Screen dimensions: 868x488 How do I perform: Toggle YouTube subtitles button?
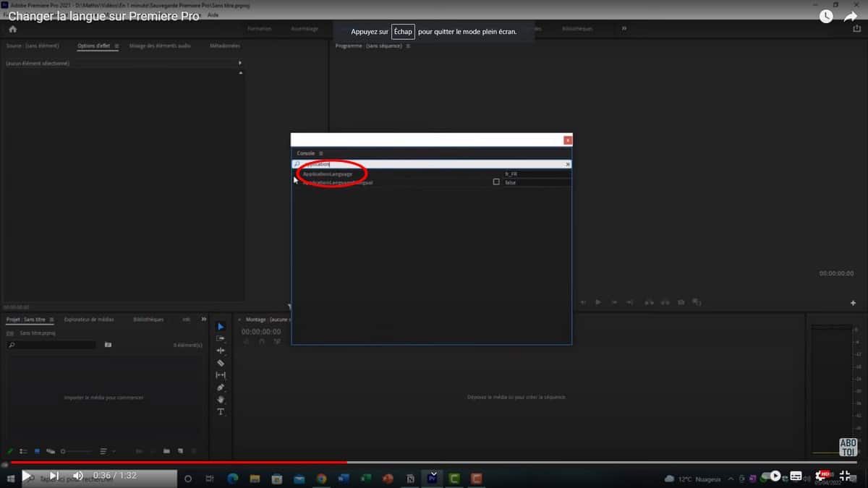pyautogui.click(x=796, y=476)
